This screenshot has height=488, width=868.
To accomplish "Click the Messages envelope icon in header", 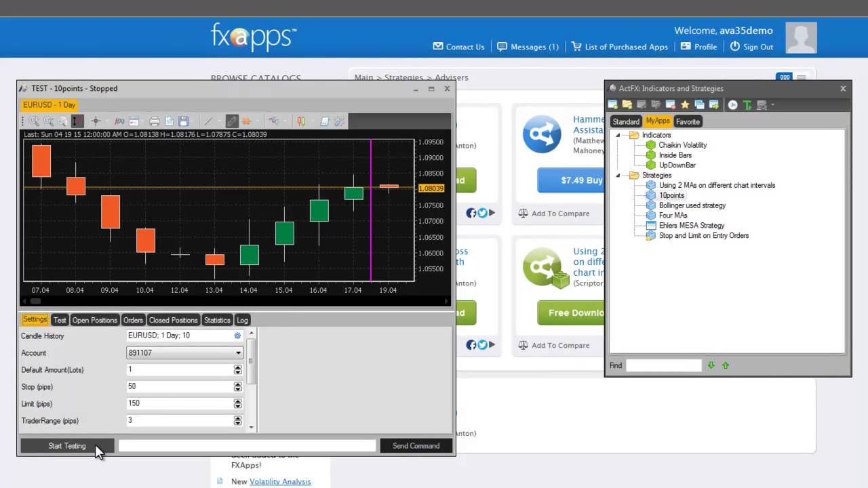I will [x=502, y=47].
